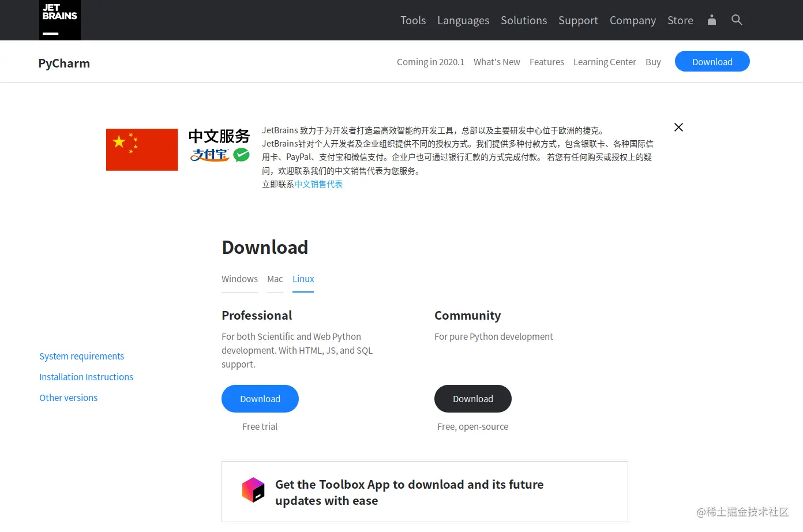Browse Other versions of PyCharm
The width and height of the screenshot is (803, 532).
68,397
